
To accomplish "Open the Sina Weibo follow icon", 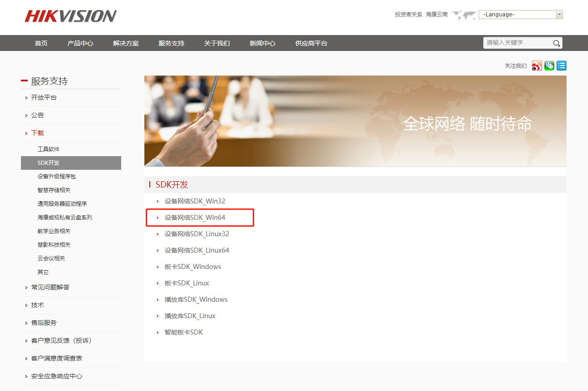I will point(537,66).
